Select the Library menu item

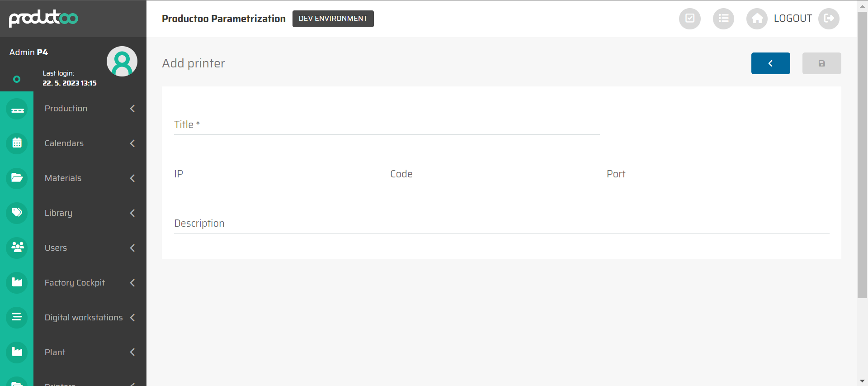pyautogui.click(x=58, y=213)
